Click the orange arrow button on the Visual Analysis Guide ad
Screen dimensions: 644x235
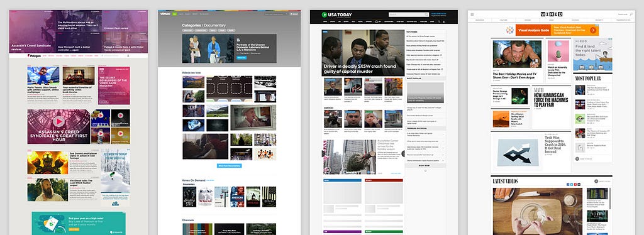(x=593, y=30)
